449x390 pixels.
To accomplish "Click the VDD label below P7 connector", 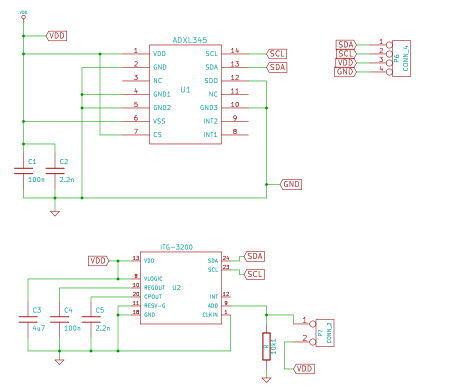I will [x=304, y=369].
